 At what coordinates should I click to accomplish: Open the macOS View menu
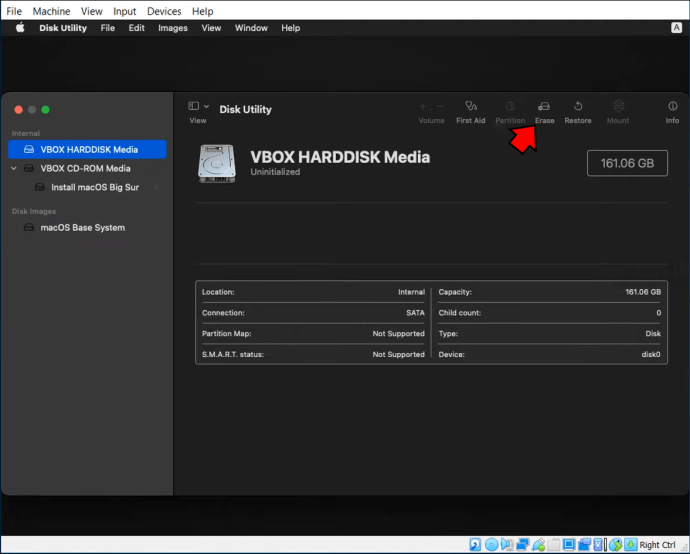[211, 28]
